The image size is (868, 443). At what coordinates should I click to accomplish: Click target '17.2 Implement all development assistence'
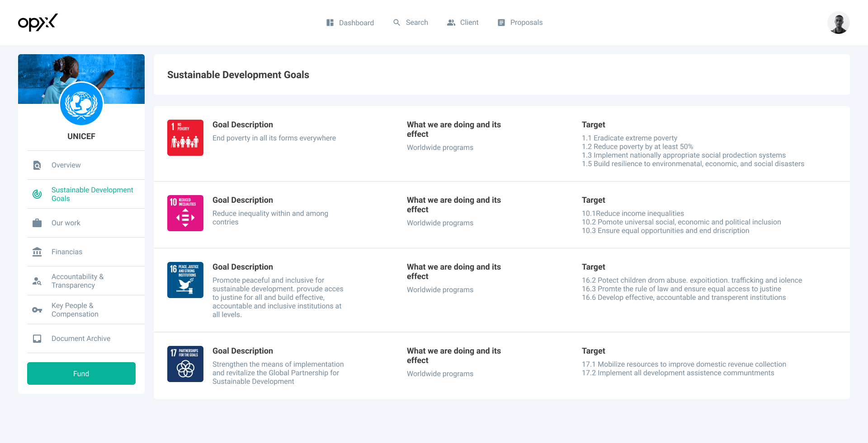tap(678, 373)
